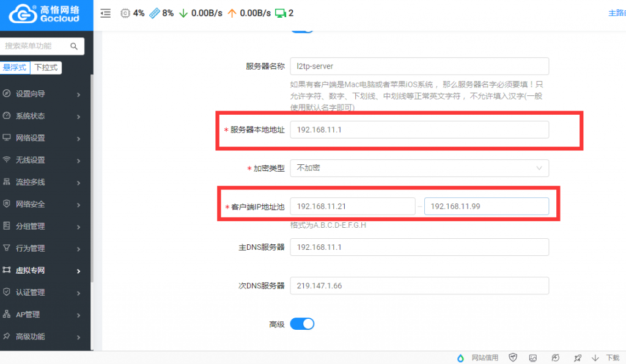Expand the 设置向导 menu chevron
Viewport: 626px width, 364px height.
79,95
